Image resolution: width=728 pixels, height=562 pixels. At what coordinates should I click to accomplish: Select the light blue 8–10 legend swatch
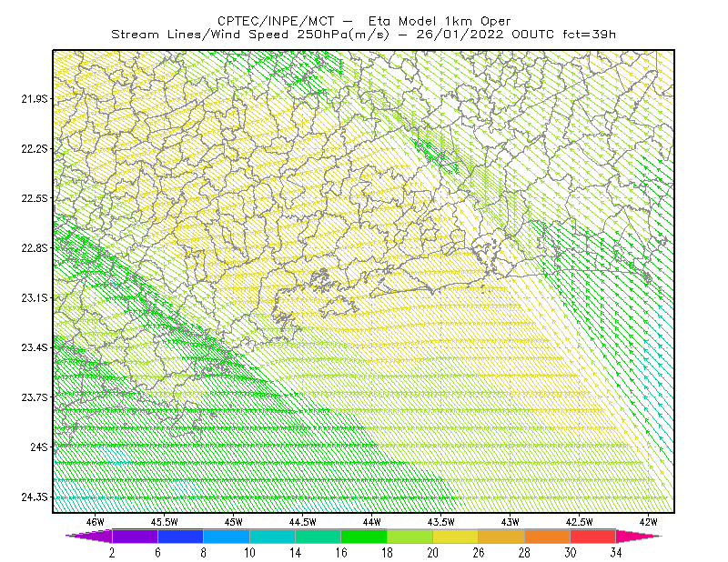(227, 536)
